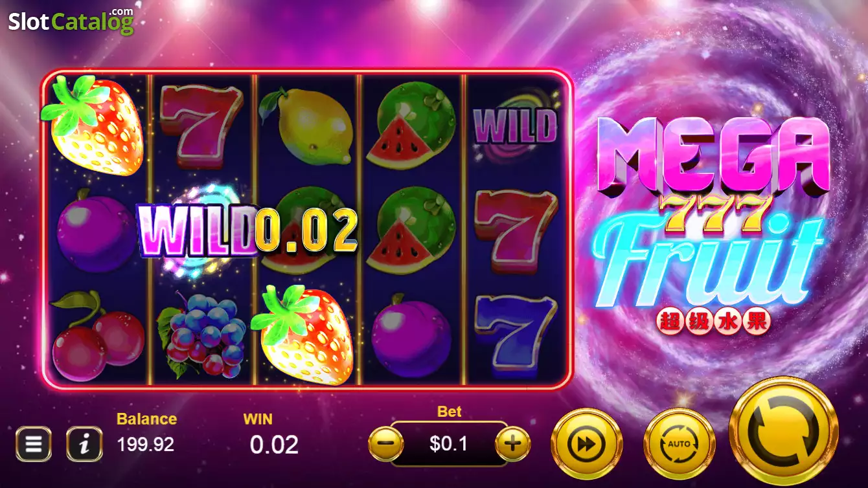Click the top-left strawberry symbol
The image size is (868, 488).
coord(93,126)
